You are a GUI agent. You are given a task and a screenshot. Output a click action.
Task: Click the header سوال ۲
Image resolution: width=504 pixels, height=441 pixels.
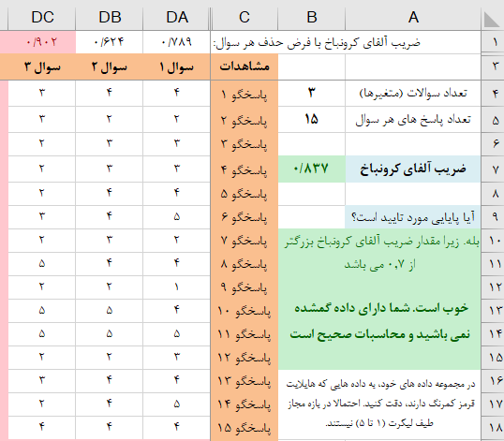pos(110,66)
